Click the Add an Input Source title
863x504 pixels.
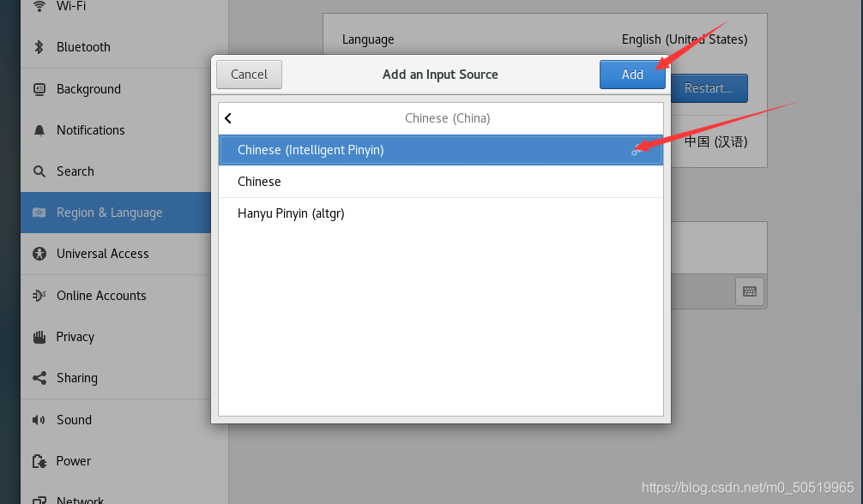(x=440, y=75)
